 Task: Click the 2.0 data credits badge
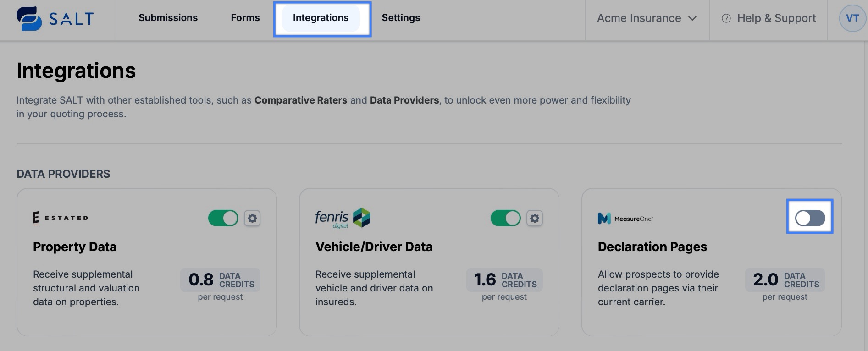(x=785, y=280)
